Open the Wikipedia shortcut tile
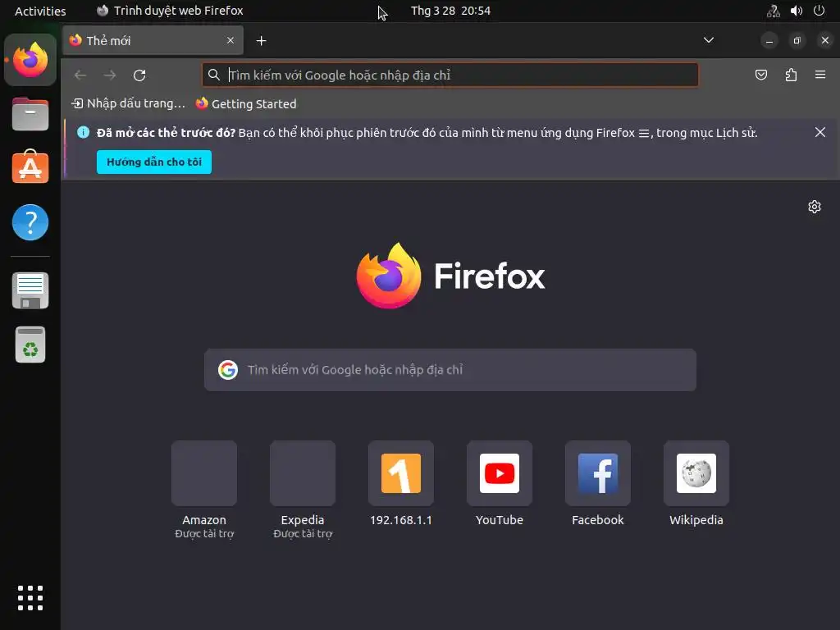Image resolution: width=840 pixels, height=630 pixels. click(696, 473)
